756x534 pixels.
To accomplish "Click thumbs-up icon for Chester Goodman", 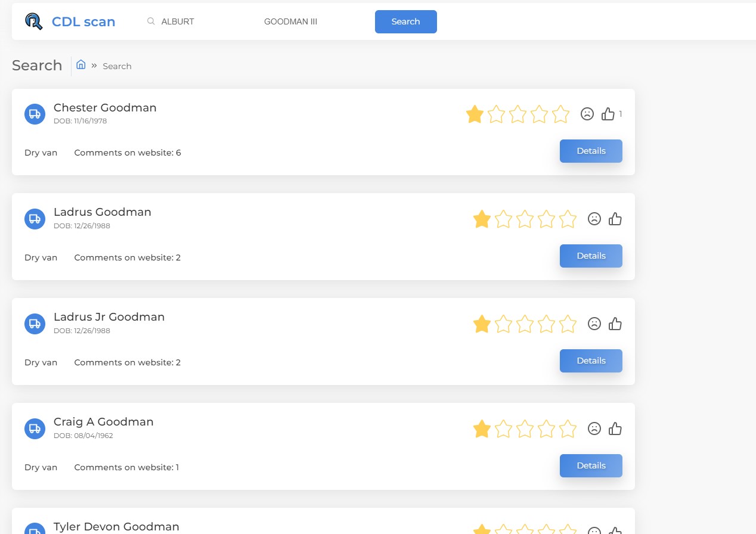I will pos(608,114).
